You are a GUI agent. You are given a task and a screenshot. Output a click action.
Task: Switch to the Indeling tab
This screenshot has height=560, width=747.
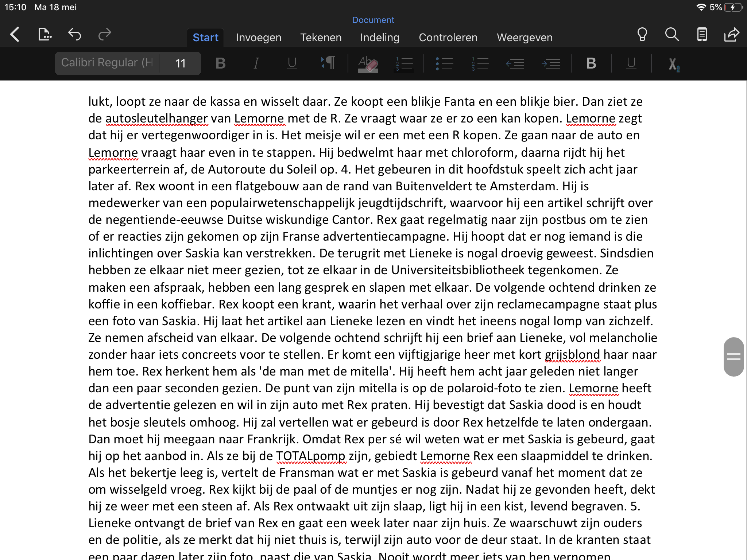point(380,38)
